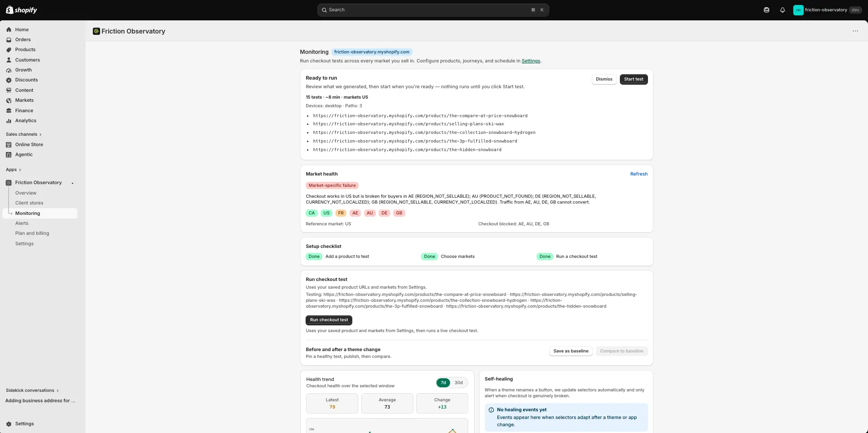Open Customers via person icon
The width and height of the screenshot is (868, 433).
(x=9, y=60)
